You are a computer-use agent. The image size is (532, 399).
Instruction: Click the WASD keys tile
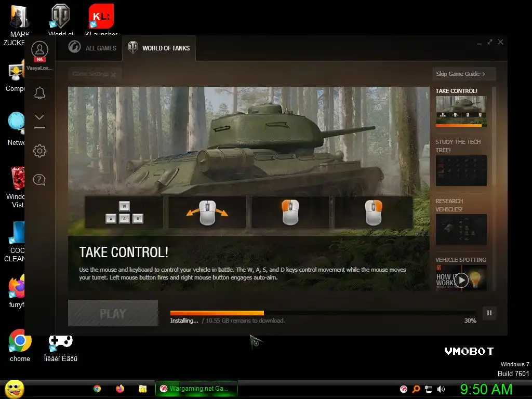124,212
